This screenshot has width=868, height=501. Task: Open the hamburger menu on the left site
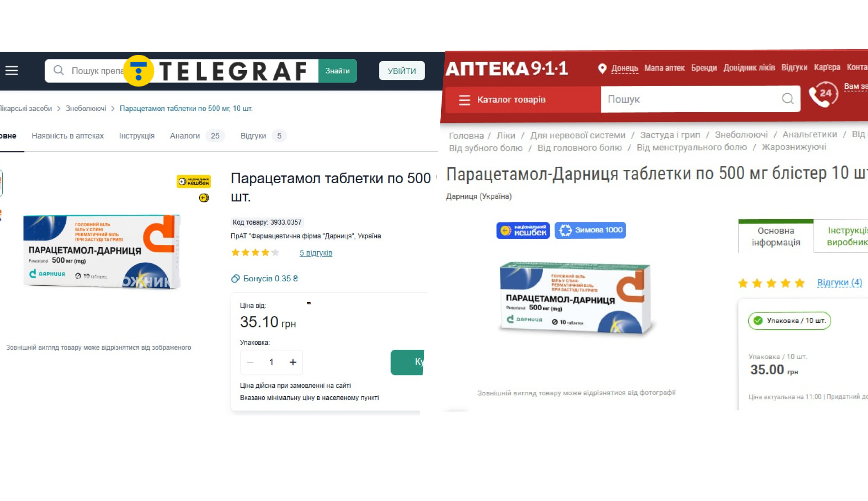(x=12, y=71)
